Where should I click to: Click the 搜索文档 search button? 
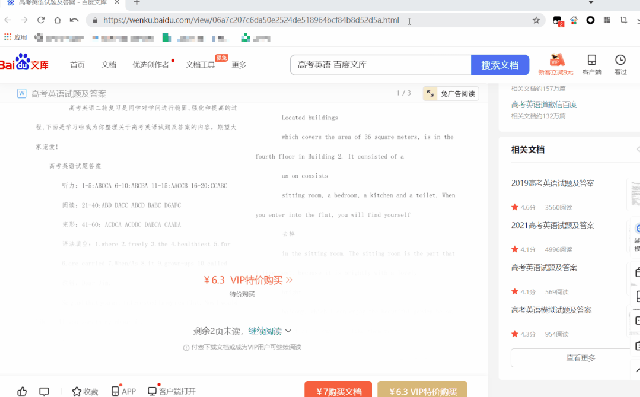click(x=500, y=65)
